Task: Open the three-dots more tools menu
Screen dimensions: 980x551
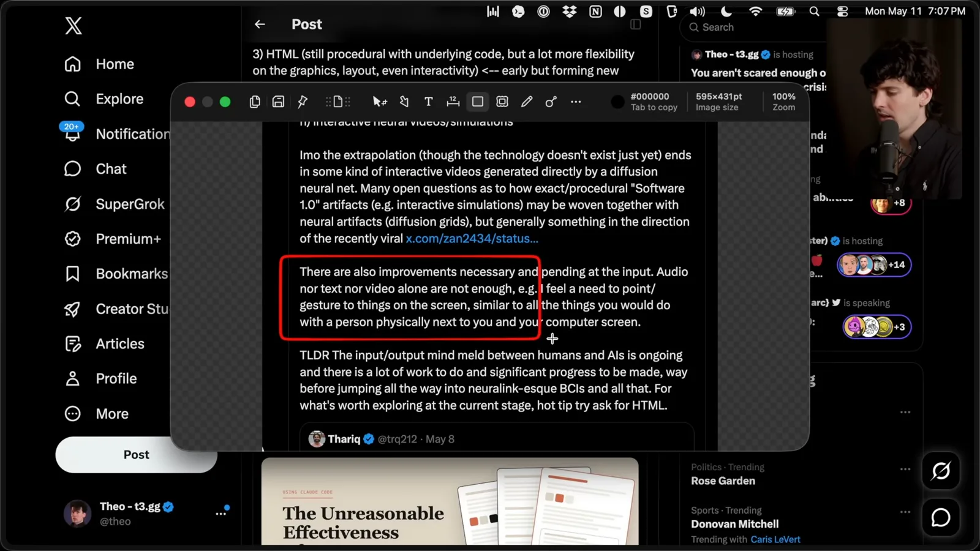Action: 576,102
